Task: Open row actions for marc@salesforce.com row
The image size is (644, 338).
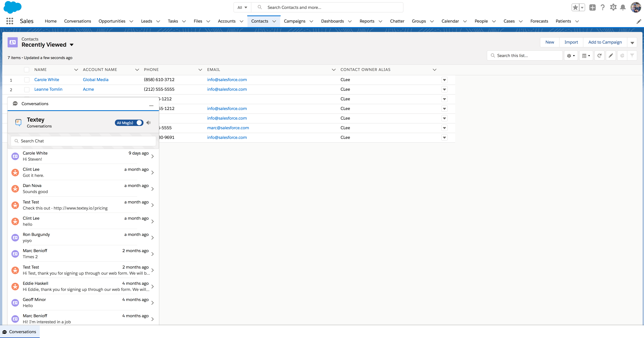Action: coord(444,128)
